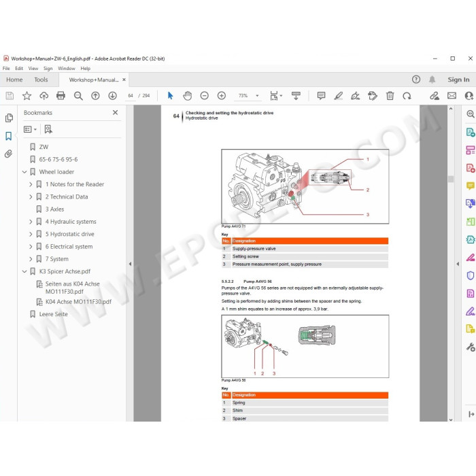Image resolution: width=476 pixels, height=476 pixels.
Task: Add this file to starred favorites
Action: pos(27,96)
